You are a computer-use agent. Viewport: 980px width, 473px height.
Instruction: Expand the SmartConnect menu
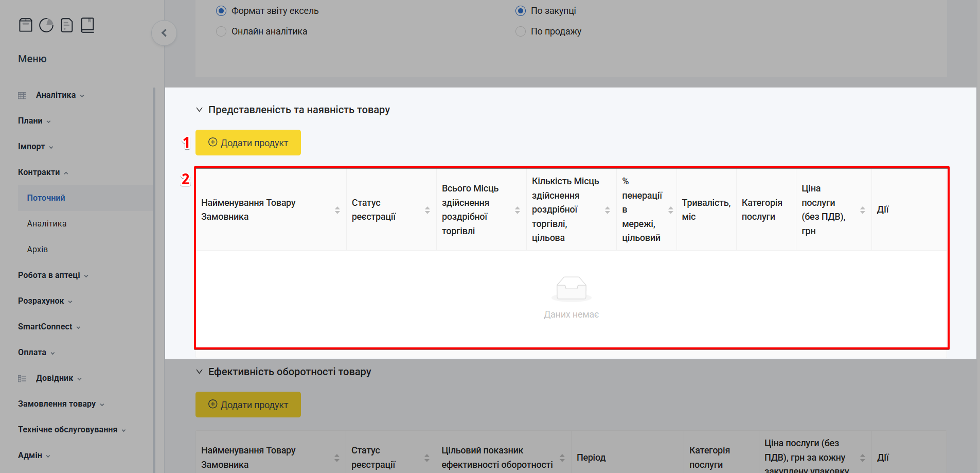point(49,327)
